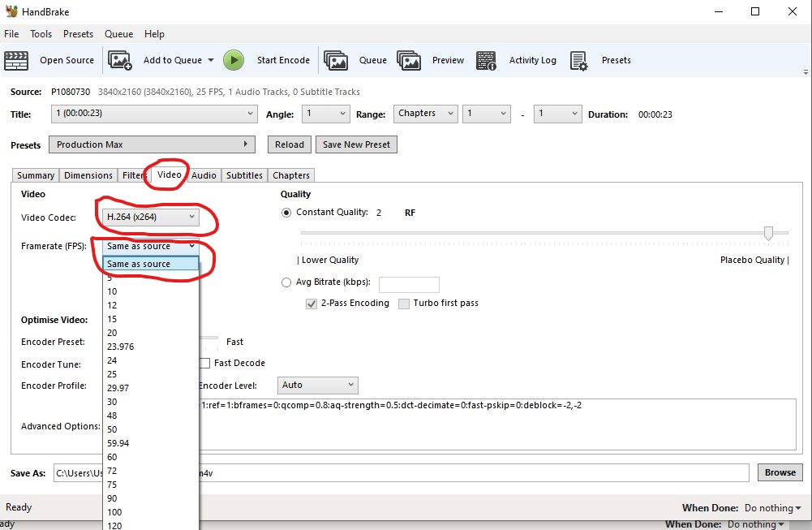Click the Start Encode label
This screenshot has height=530, width=812.
(283, 60)
